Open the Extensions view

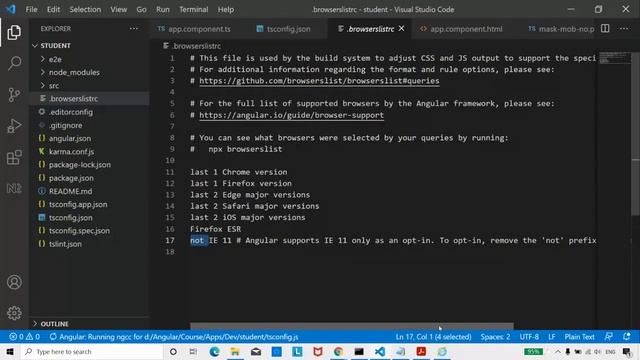pos(14,157)
